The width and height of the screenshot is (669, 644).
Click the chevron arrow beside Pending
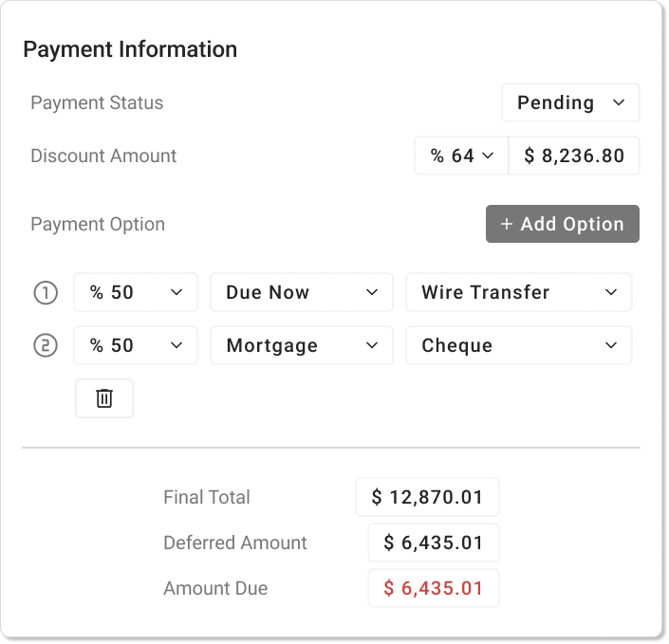tap(619, 103)
